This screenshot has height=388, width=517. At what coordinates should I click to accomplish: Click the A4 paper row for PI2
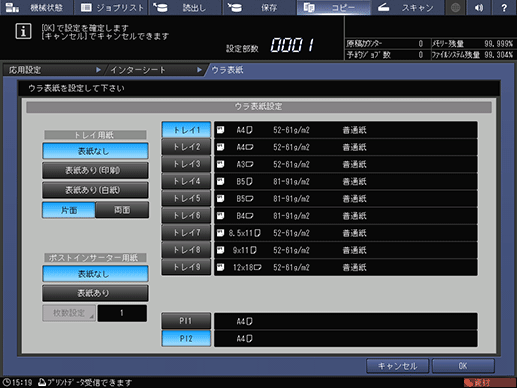coord(346,339)
